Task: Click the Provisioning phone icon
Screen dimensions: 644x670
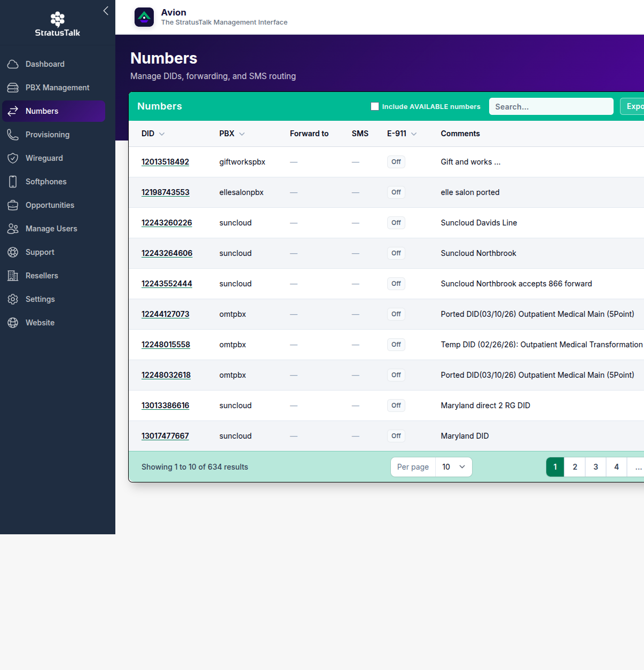Action: pos(13,135)
